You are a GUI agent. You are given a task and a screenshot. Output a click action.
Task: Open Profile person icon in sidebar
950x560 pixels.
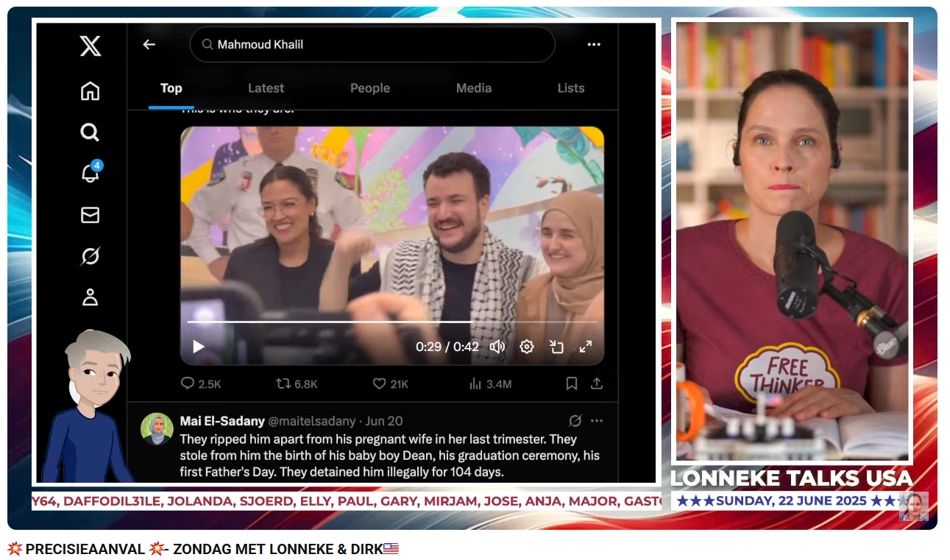(x=90, y=297)
